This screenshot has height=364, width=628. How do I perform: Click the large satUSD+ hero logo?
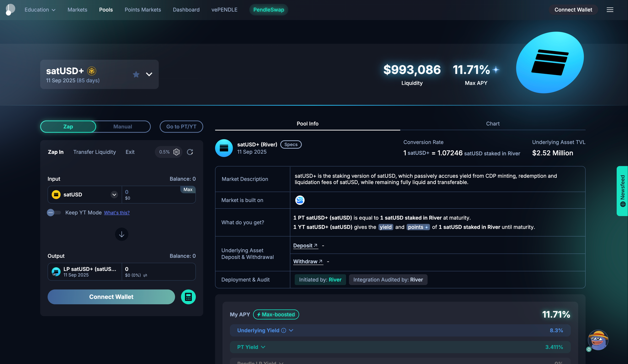click(x=550, y=62)
